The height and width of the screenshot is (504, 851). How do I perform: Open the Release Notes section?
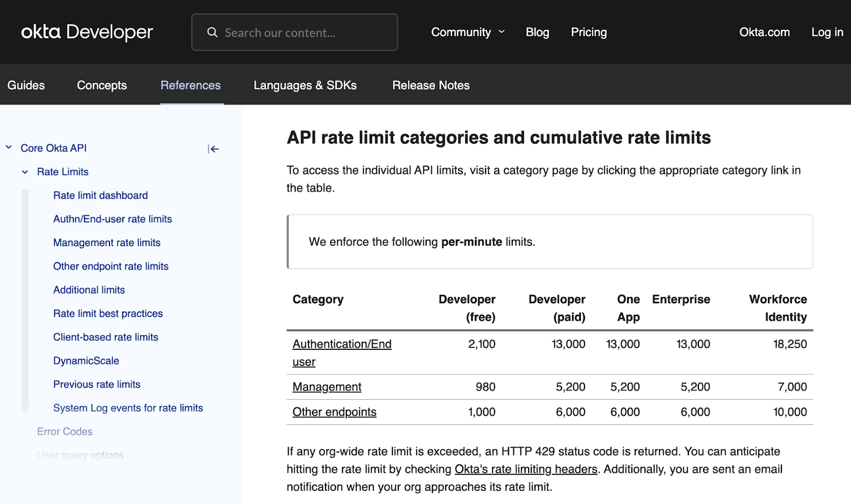click(x=430, y=85)
